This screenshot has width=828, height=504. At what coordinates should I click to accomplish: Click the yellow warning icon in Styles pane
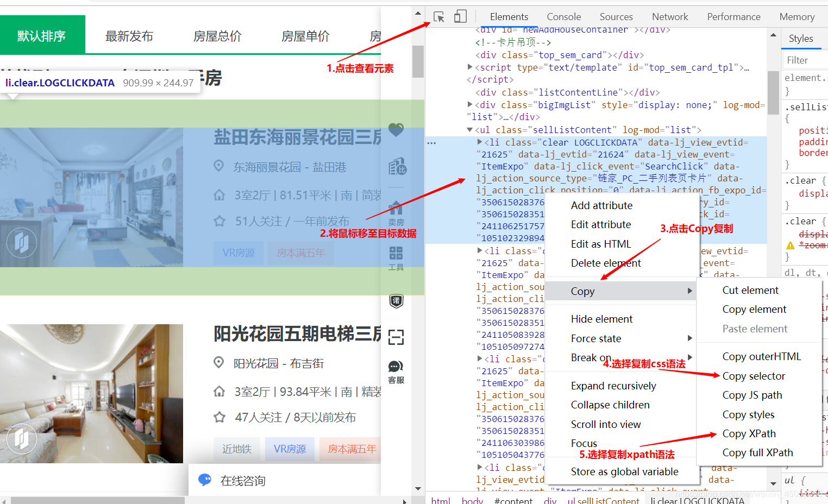coord(791,245)
